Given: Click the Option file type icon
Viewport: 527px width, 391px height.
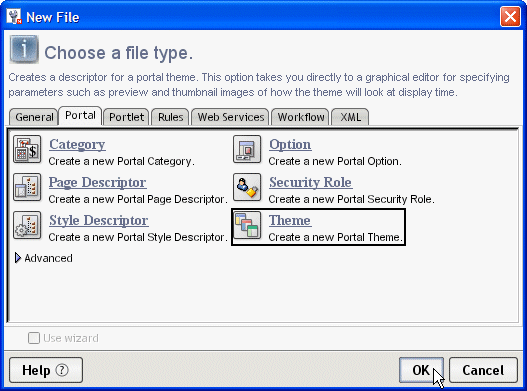Looking at the screenshot, I should point(247,149).
